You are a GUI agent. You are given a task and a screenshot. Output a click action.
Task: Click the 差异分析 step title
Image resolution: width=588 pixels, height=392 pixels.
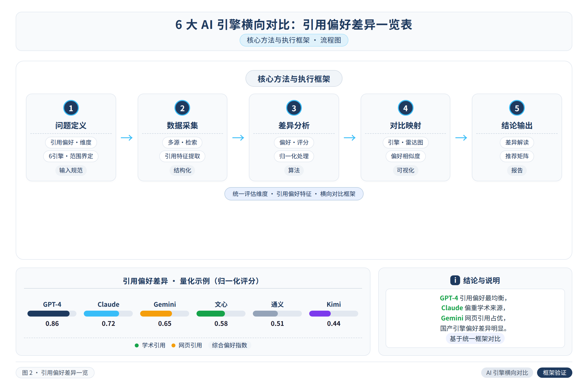coord(294,125)
